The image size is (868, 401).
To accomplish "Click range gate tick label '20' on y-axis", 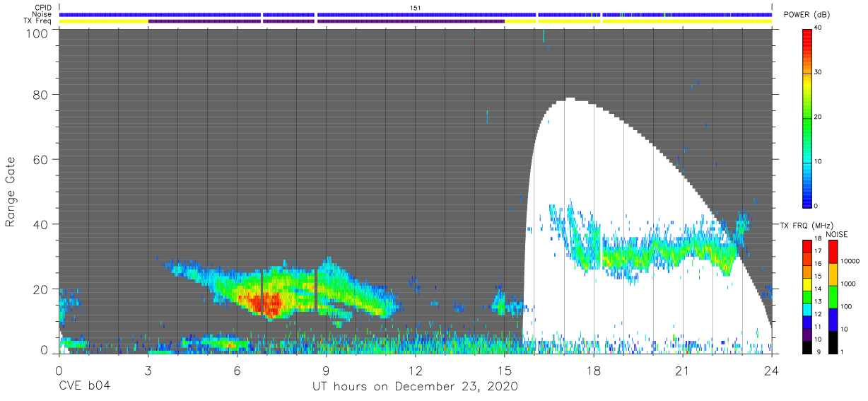I will [x=42, y=289].
